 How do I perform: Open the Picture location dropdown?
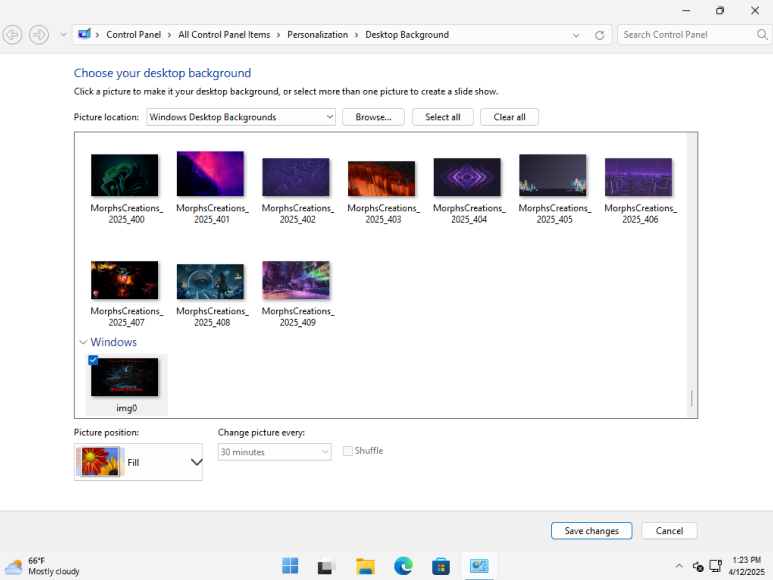click(x=241, y=117)
